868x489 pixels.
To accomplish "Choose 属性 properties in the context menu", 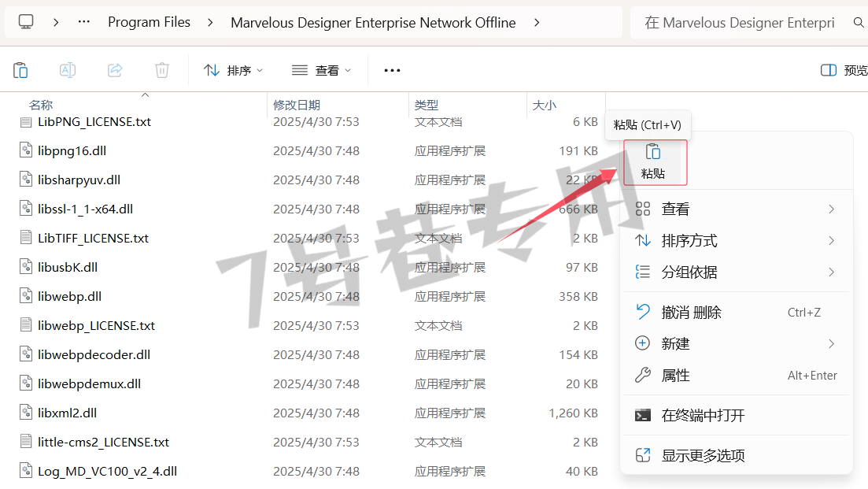I will point(737,376).
